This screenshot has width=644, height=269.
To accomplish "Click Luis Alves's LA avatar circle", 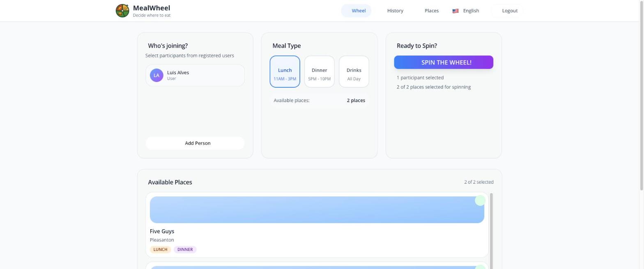I will click(156, 75).
